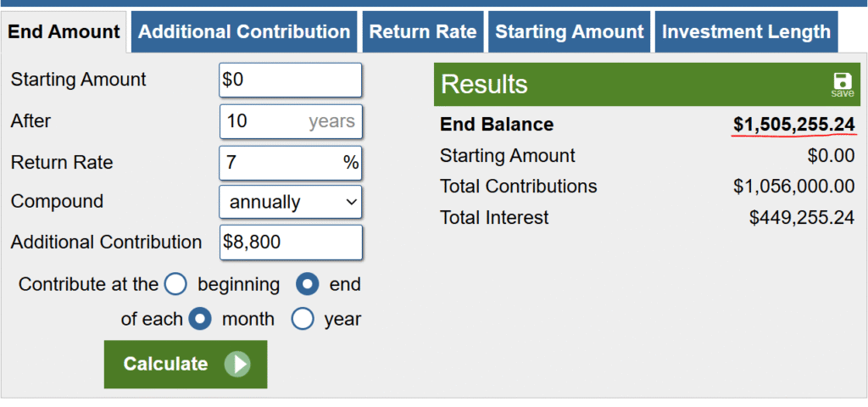Choose the month contribution frequency option
The image size is (868, 407).
[x=200, y=320]
